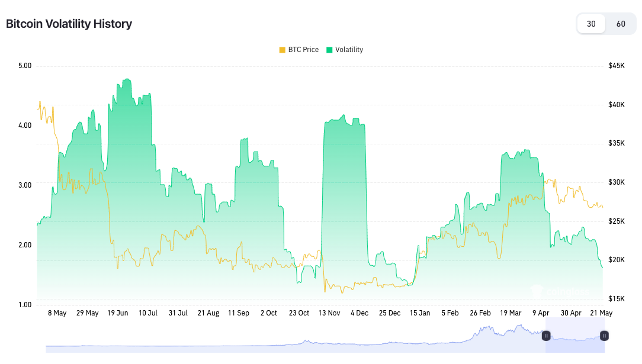Click the Bitcoin Volatility History title

pos(69,24)
